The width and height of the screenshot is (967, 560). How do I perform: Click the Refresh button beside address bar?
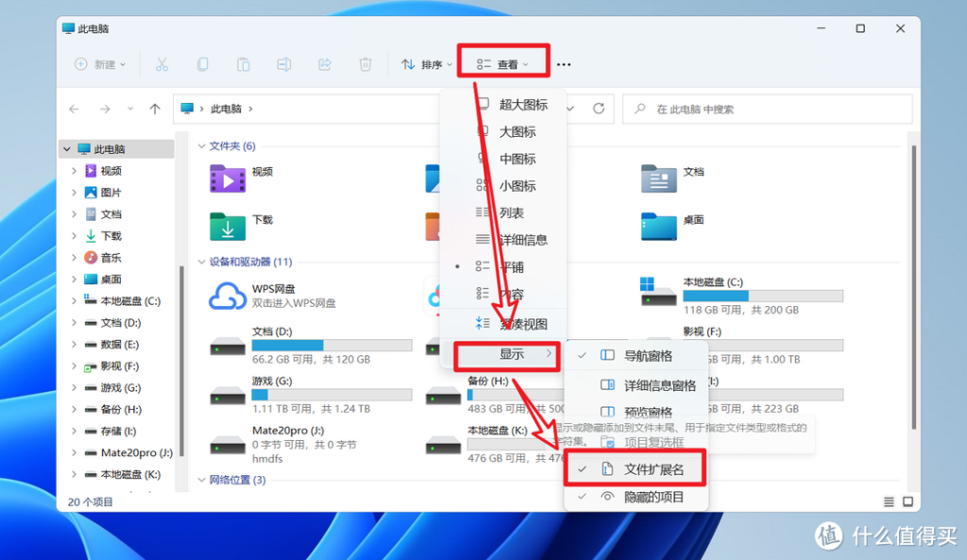click(598, 109)
